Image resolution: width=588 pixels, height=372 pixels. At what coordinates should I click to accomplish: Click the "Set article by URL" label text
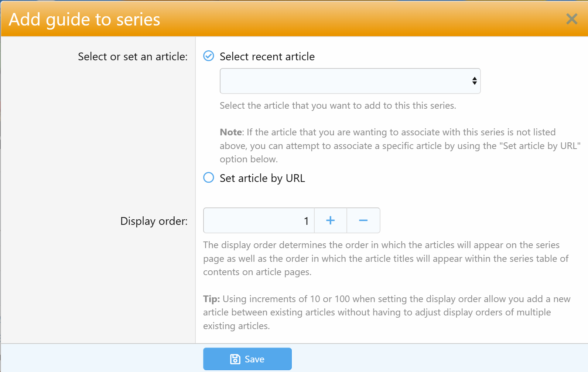click(x=262, y=178)
